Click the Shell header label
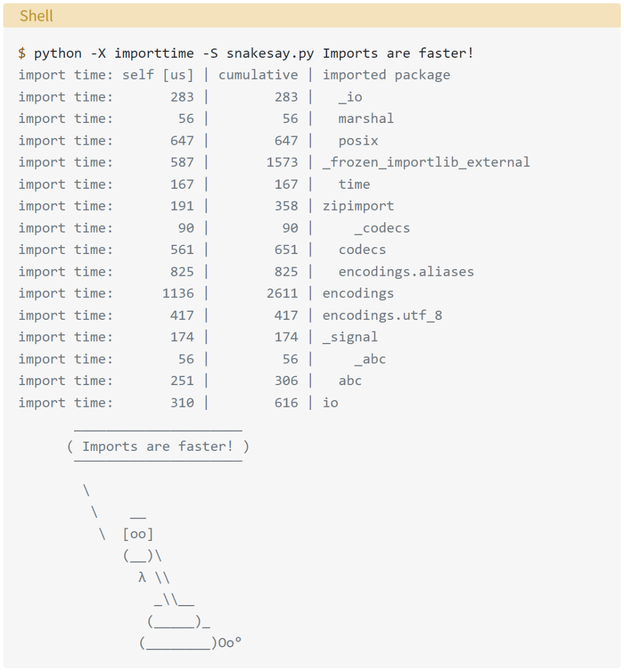 point(36,16)
